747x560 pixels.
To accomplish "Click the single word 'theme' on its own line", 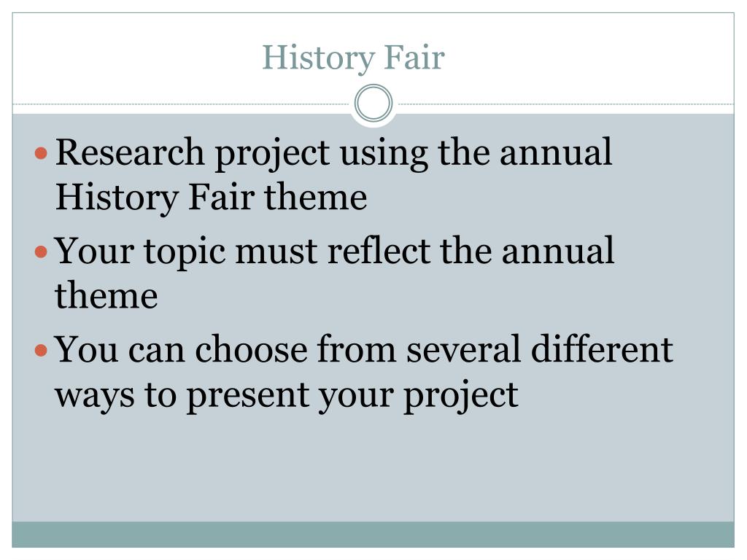I will [107, 296].
